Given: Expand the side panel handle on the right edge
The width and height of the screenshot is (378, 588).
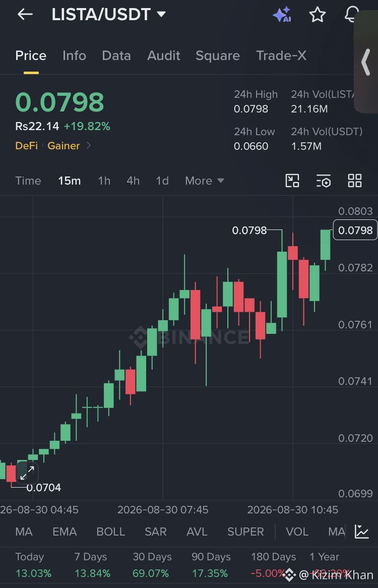Looking at the screenshot, I should 366,62.
